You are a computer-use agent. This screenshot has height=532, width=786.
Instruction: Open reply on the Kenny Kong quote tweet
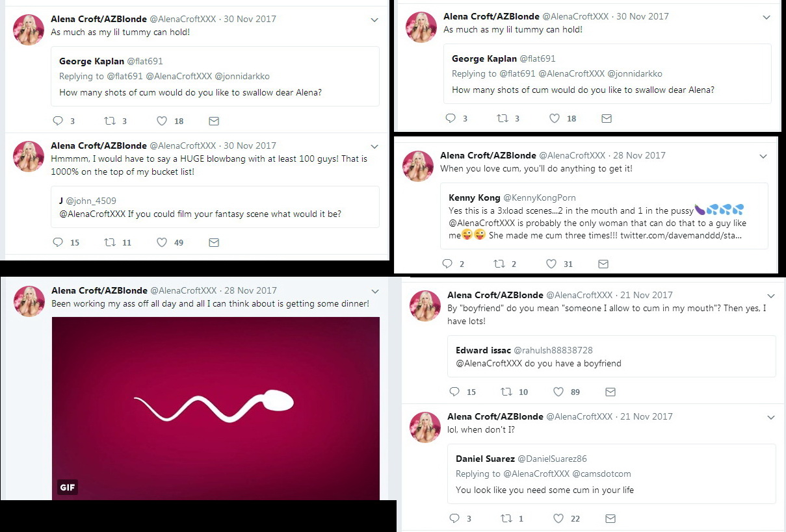(447, 264)
